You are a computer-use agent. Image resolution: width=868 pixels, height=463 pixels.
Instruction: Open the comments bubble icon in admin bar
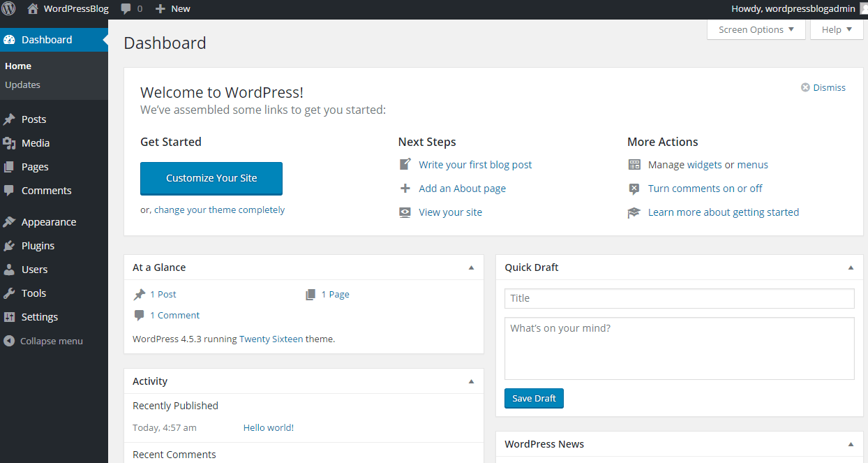[x=126, y=9]
